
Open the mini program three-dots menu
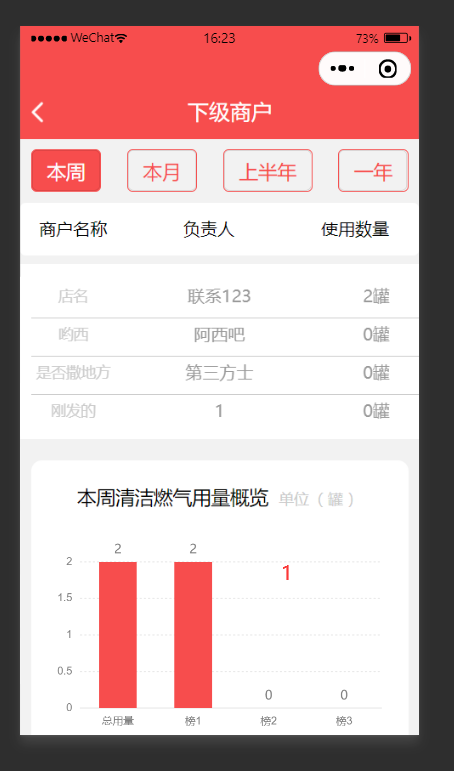[x=342, y=69]
